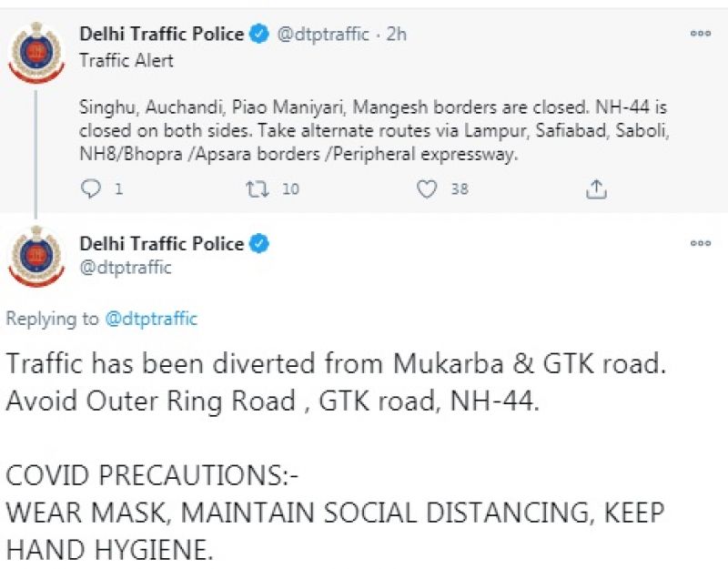
Task: Click the @dtptraffic link after 'Replying to'
Action: coord(151,319)
